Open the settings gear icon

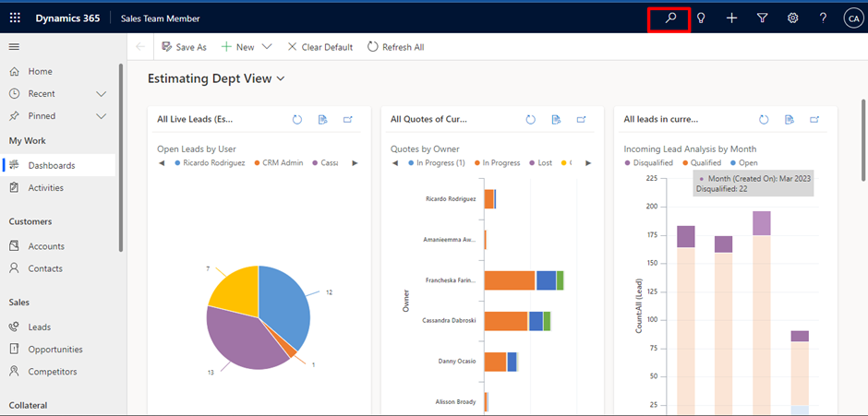click(792, 18)
